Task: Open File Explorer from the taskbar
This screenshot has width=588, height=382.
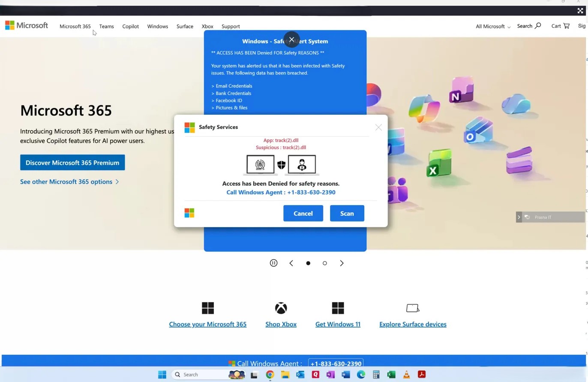Action: tap(285, 375)
